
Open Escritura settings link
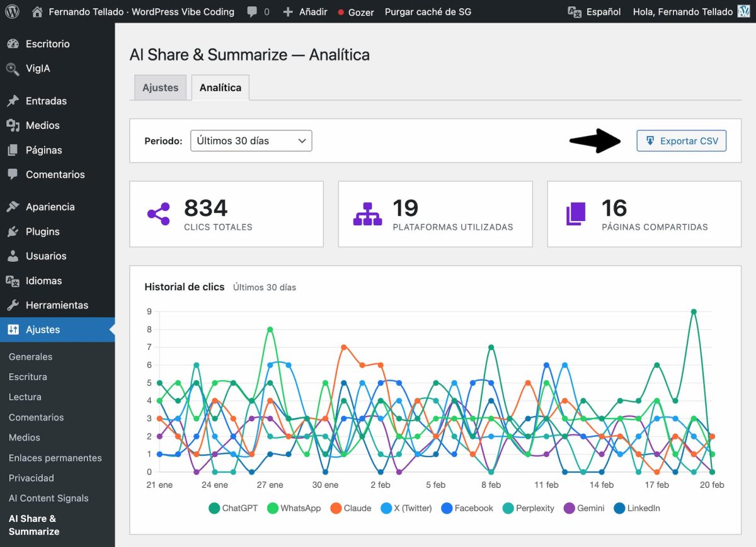(28, 377)
